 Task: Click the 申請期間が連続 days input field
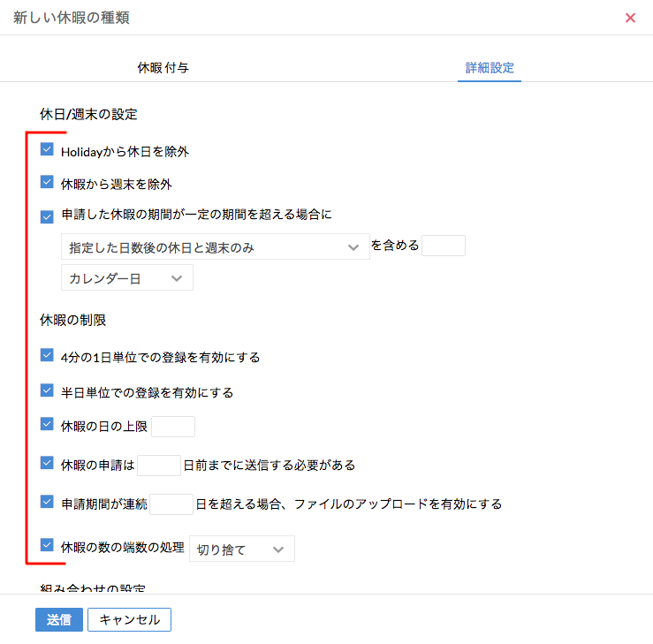pos(171,504)
